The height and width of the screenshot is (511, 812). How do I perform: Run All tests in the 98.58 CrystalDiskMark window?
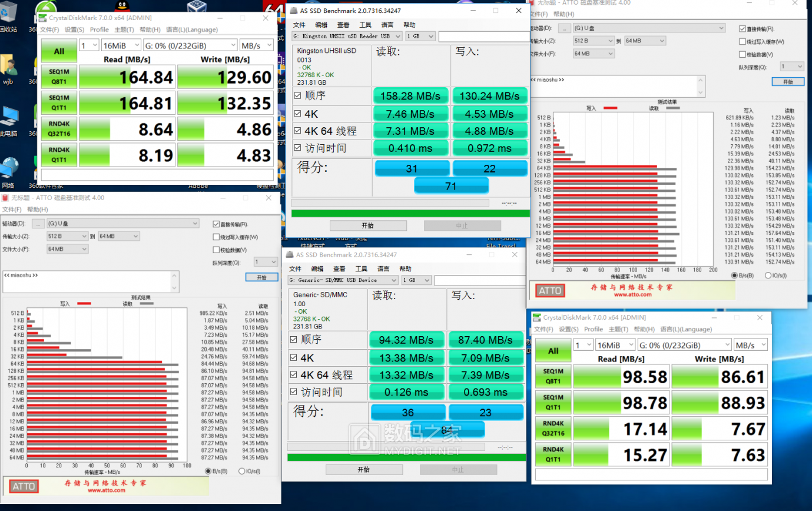[x=554, y=350]
